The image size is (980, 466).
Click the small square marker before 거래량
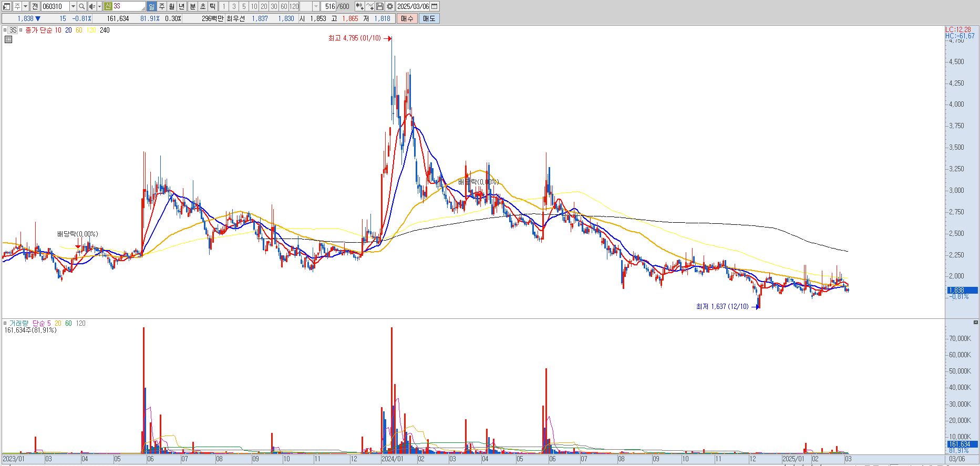click(x=5, y=323)
